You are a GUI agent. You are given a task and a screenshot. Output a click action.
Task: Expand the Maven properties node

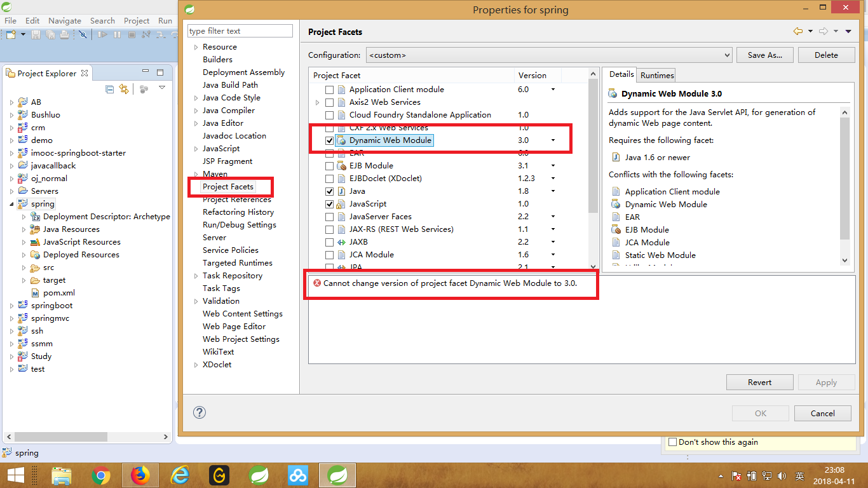coord(196,174)
